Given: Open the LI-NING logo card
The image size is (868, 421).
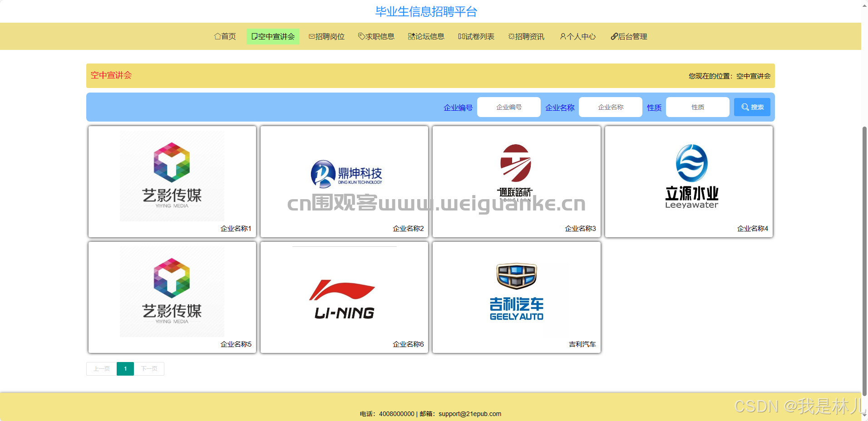Looking at the screenshot, I should [x=345, y=297].
